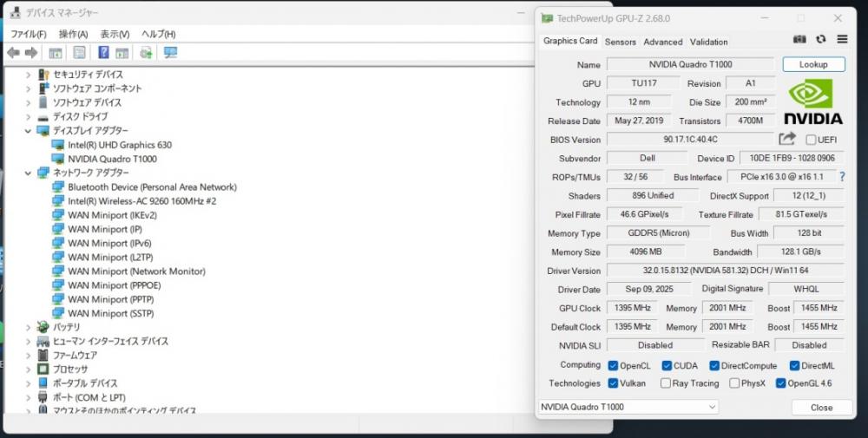
Task: Click the バッテリ category icon
Action: pos(43,327)
